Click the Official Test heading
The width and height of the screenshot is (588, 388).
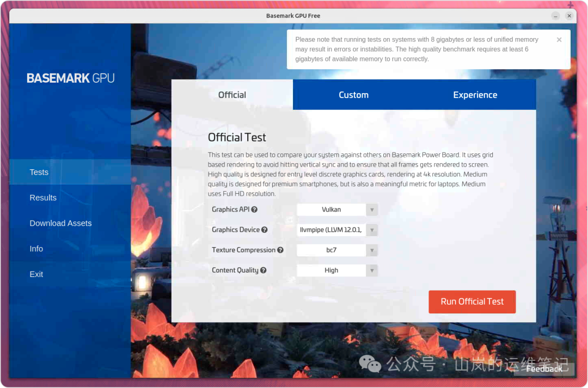tap(237, 137)
